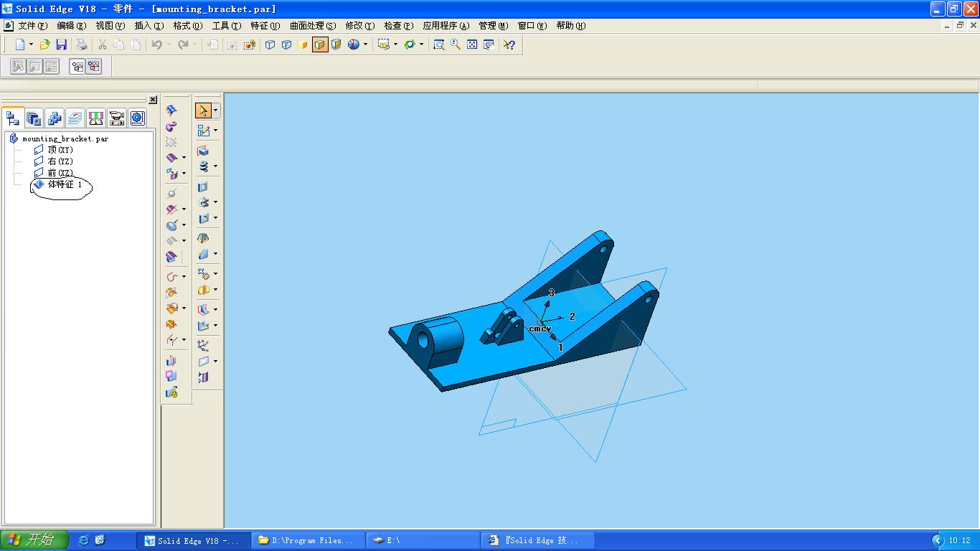The width and height of the screenshot is (980, 551).
Task: Open the 帮助 (Help) menu
Action: point(570,26)
